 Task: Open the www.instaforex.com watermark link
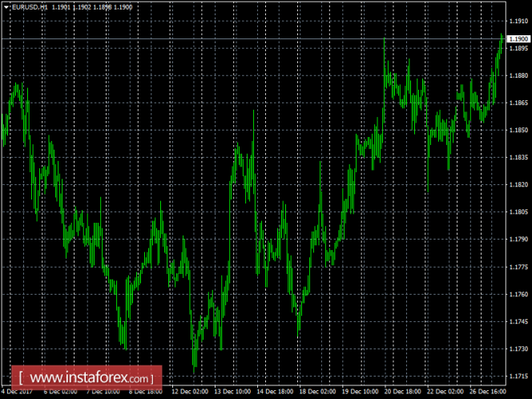90,377
